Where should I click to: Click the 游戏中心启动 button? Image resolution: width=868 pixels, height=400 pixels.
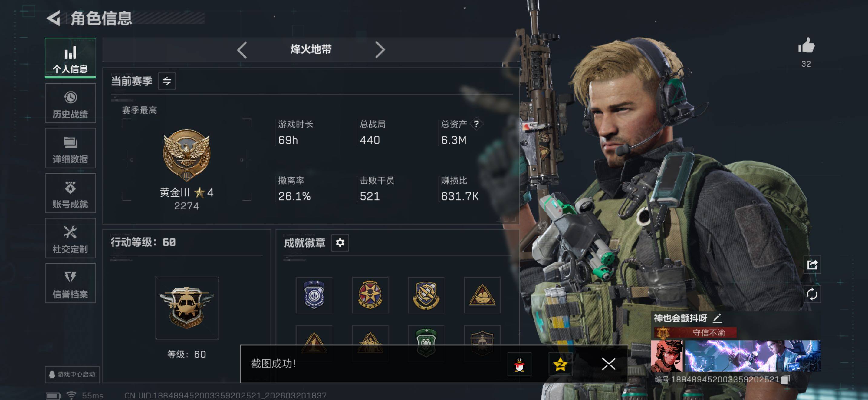[72, 374]
